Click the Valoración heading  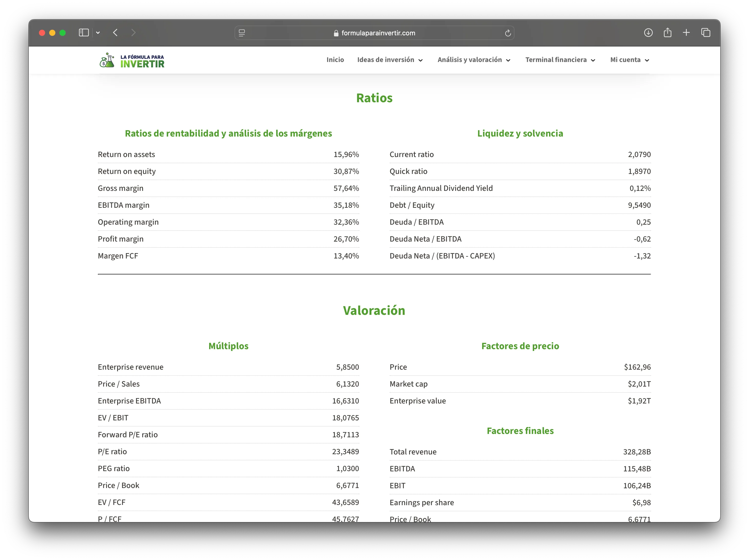pos(374,311)
